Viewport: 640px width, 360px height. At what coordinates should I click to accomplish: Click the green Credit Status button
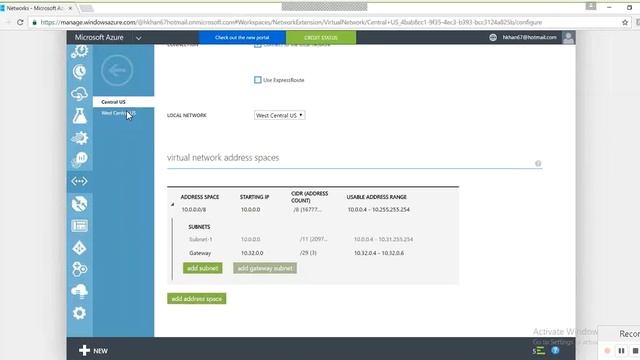pyautogui.click(x=321, y=38)
